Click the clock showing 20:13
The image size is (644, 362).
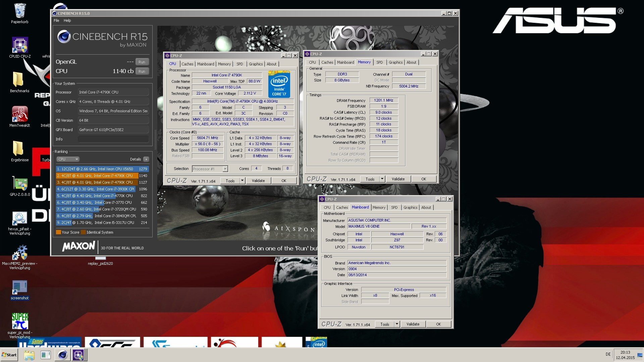625,352
